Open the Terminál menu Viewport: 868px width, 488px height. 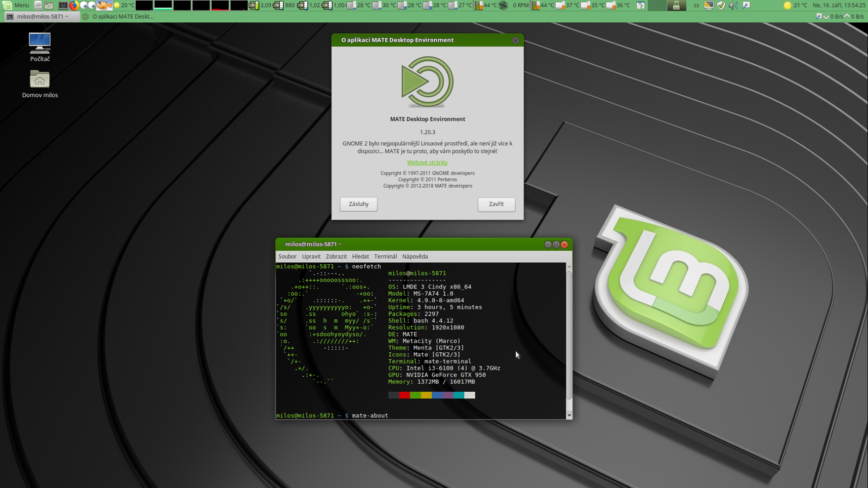pyautogui.click(x=385, y=256)
